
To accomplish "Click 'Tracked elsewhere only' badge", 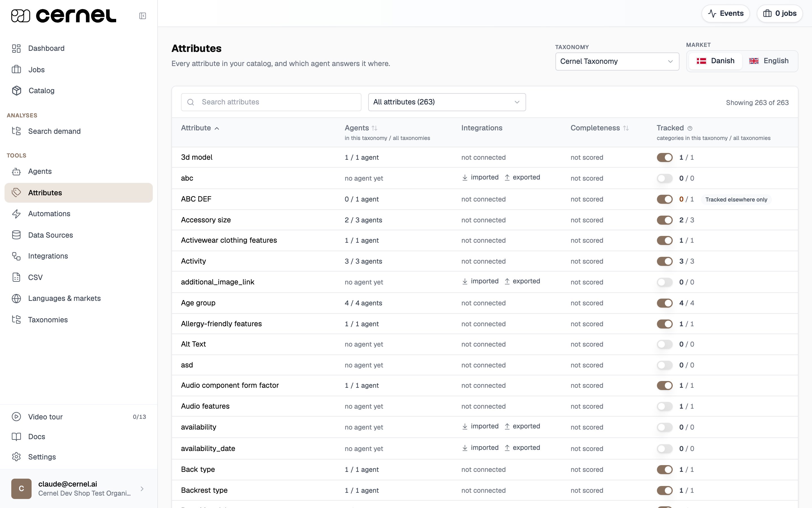I will [736, 200].
